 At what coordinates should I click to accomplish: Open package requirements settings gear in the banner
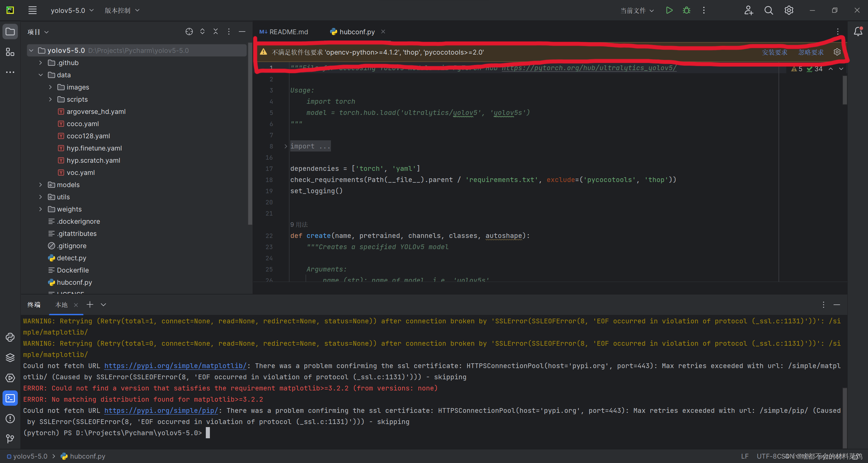[837, 52]
